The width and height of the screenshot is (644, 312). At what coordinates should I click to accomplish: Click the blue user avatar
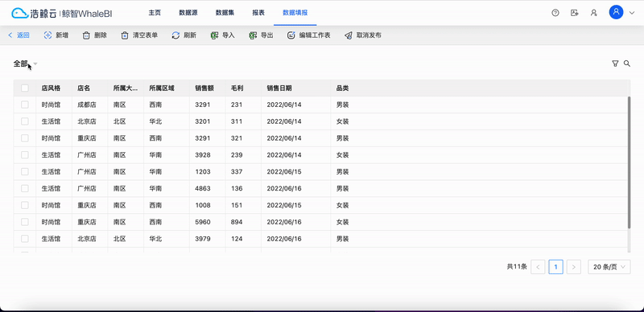pos(616,12)
